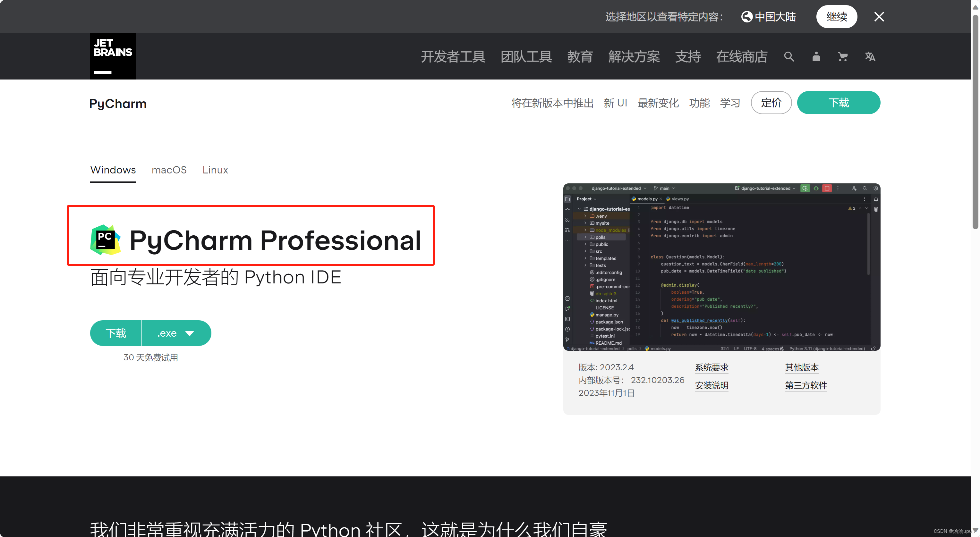Click the globe icon beside 中国大陆

click(x=747, y=16)
